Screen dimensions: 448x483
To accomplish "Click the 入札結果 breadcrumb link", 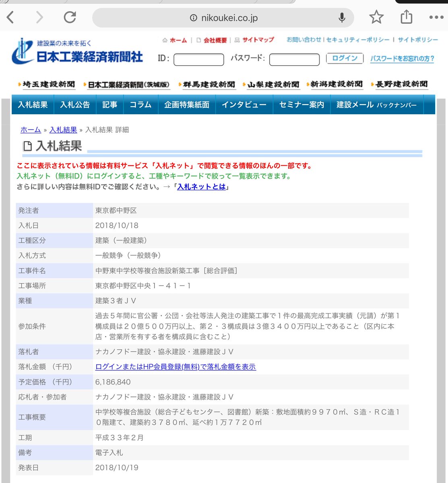I will click(x=63, y=130).
